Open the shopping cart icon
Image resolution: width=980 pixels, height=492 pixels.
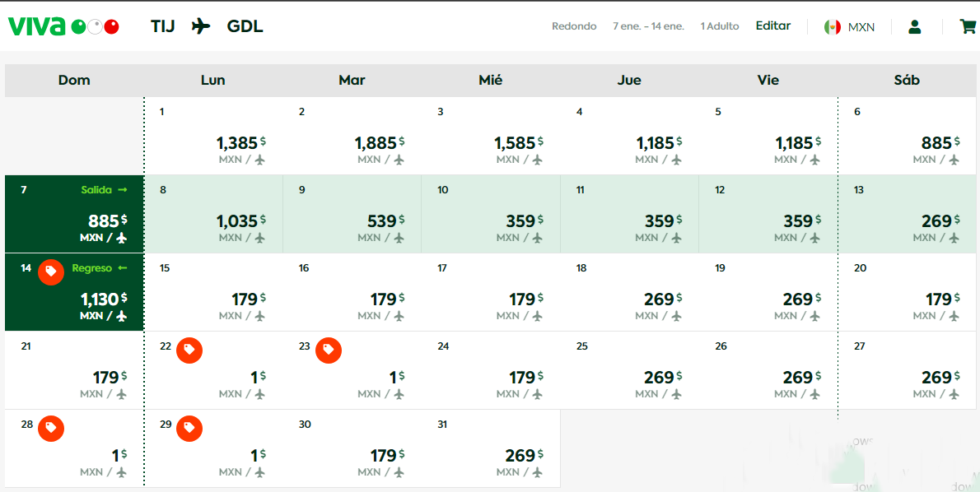click(x=968, y=26)
